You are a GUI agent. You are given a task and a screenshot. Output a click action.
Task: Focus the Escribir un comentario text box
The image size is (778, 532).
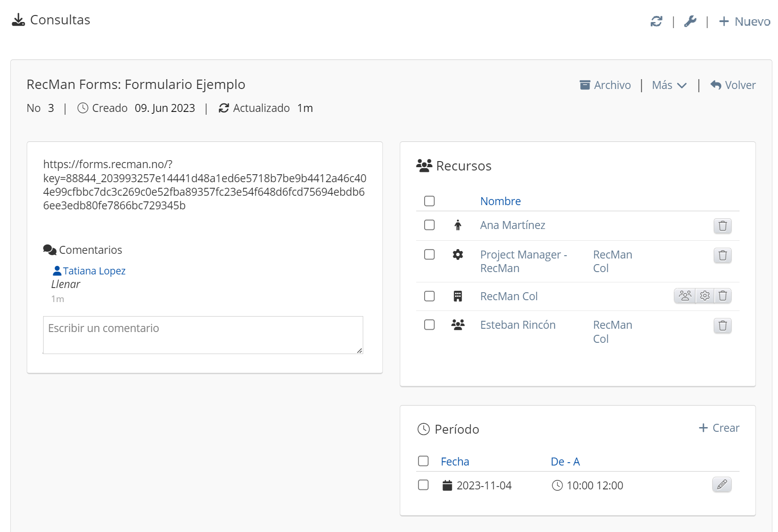coord(203,335)
